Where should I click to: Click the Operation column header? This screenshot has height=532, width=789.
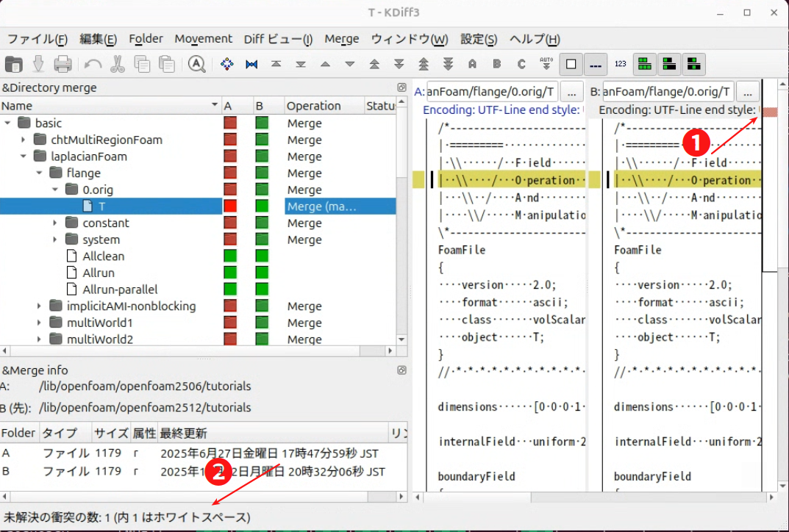point(314,106)
